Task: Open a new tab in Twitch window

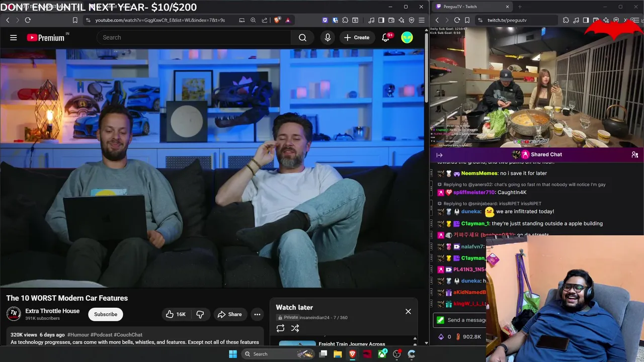Action: coord(520,7)
